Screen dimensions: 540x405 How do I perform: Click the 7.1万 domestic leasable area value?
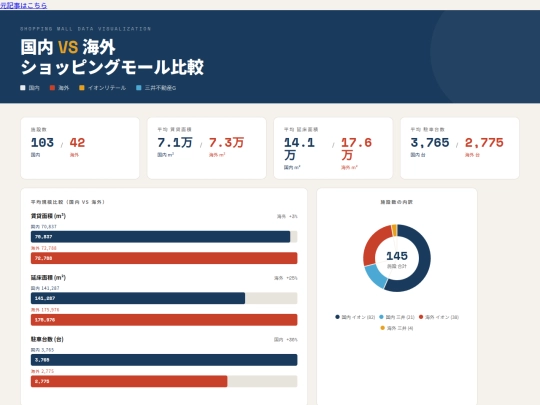pyautogui.click(x=175, y=142)
